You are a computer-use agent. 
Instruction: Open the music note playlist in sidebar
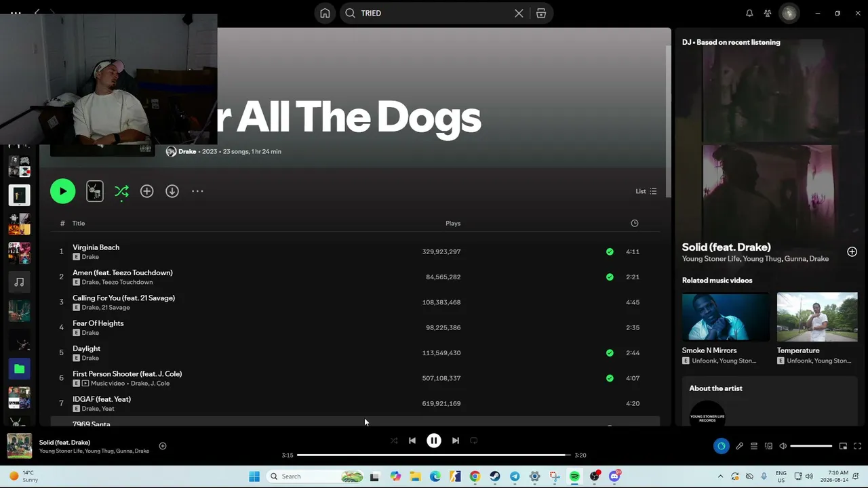tap(19, 282)
